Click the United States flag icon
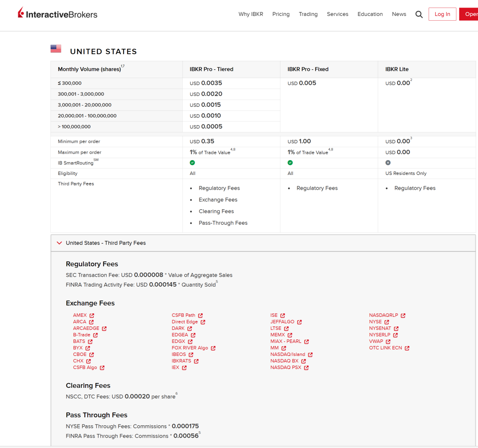The image size is (478, 448). 56,49
